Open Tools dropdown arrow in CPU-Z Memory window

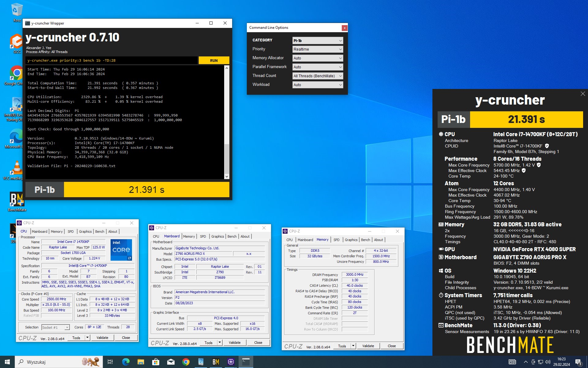click(x=353, y=346)
